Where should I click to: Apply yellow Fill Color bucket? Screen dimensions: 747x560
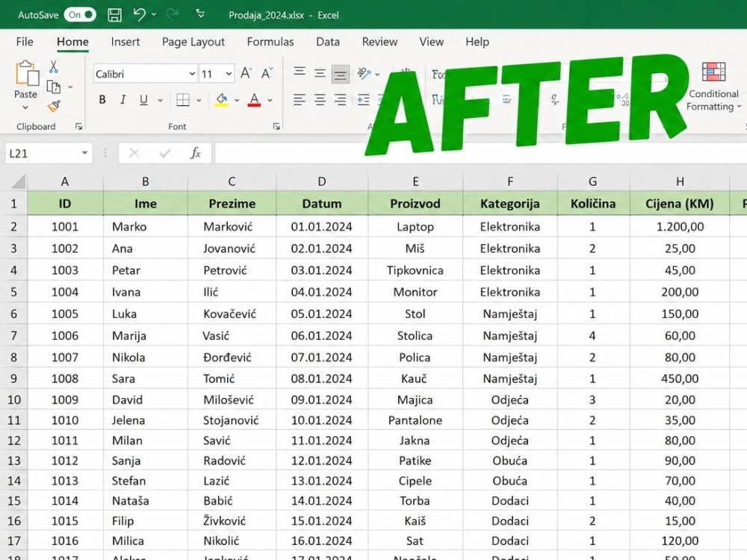[x=222, y=99]
